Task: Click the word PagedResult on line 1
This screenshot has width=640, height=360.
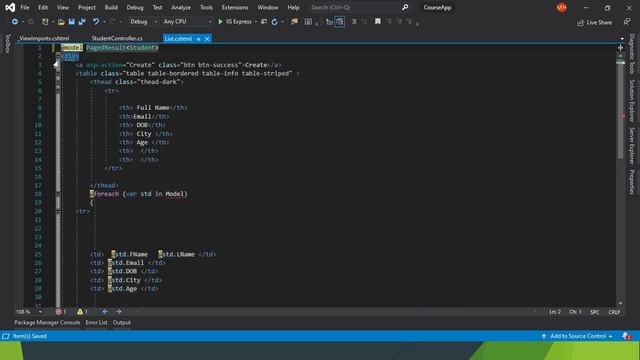Action: coord(106,48)
